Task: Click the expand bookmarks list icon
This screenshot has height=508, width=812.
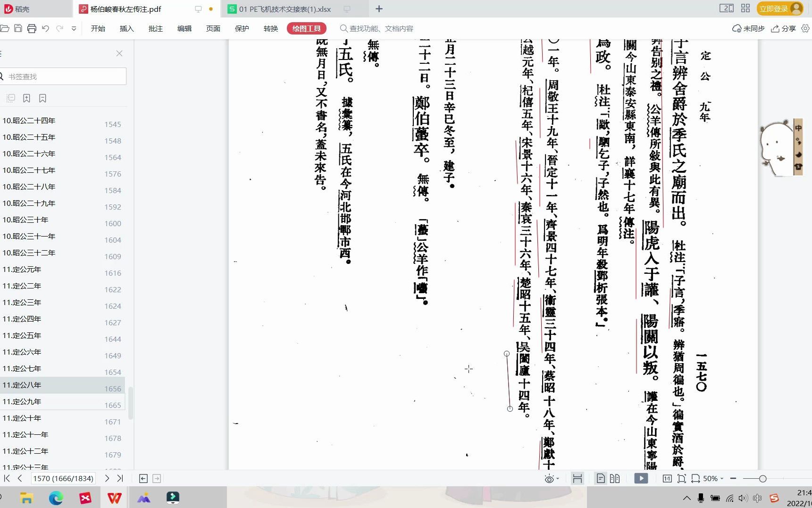Action: 11,98
